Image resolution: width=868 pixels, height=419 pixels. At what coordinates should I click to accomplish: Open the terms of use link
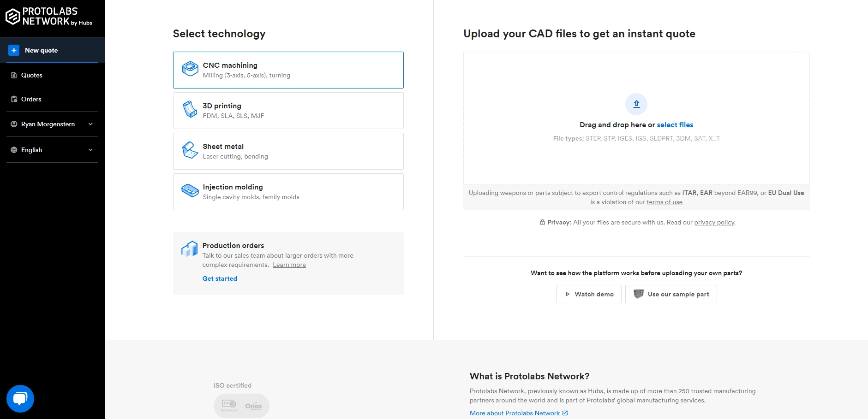point(664,202)
